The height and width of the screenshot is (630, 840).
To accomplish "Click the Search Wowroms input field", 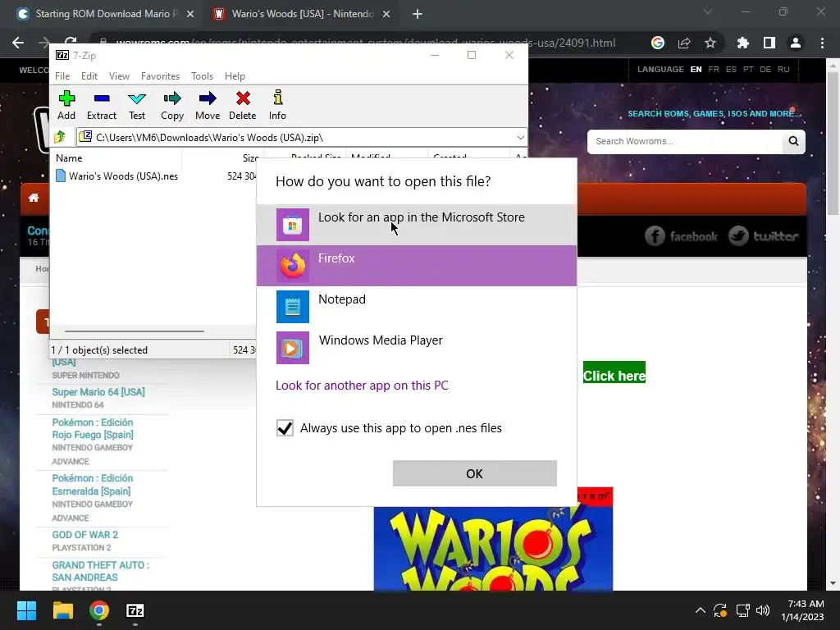I will [685, 141].
